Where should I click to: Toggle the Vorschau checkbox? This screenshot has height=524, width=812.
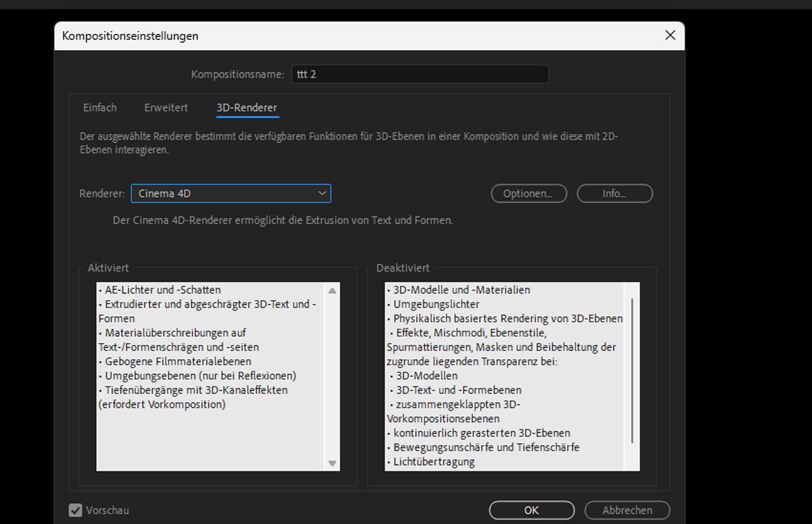coord(76,510)
